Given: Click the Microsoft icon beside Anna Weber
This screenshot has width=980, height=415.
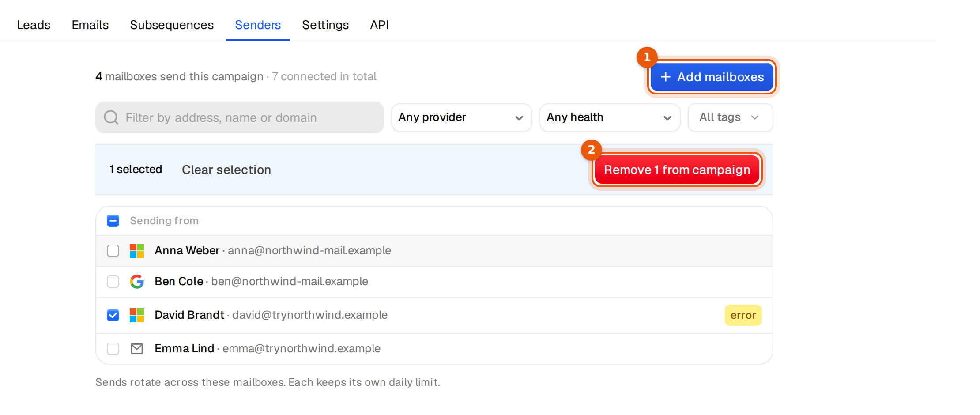Looking at the screenshot, I should (137, 251).
